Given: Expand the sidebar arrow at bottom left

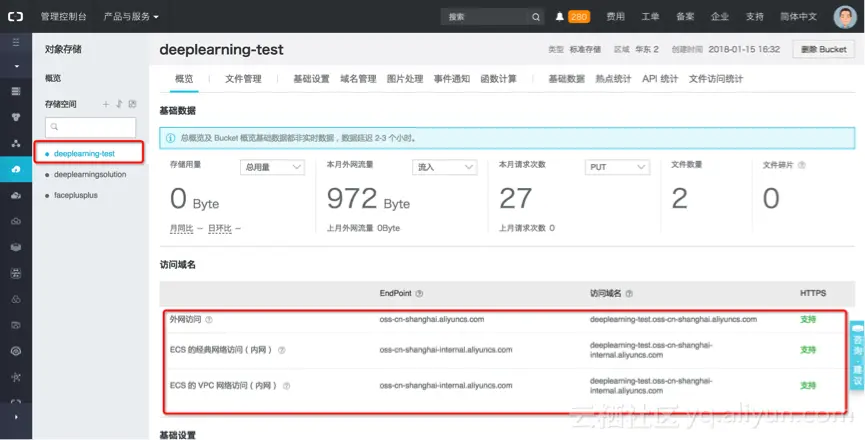Looking at the screenshot, I should click(x=16, y=417).
